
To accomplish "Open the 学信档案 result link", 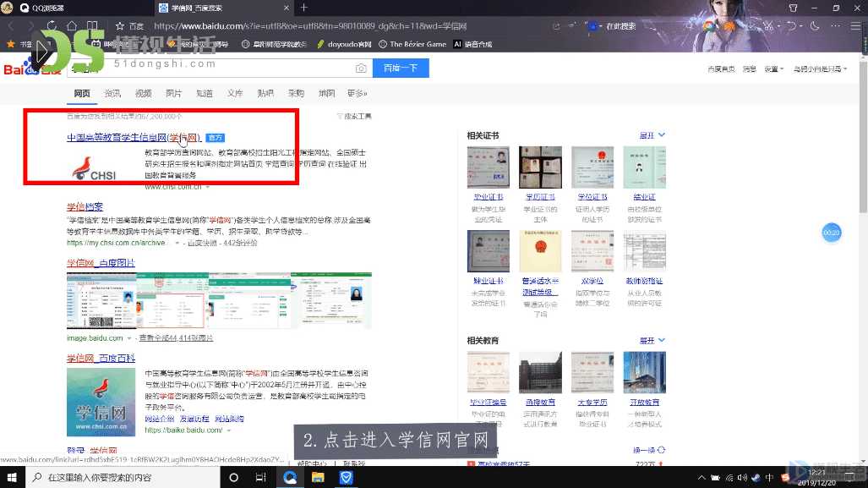I will coord(85,206).
